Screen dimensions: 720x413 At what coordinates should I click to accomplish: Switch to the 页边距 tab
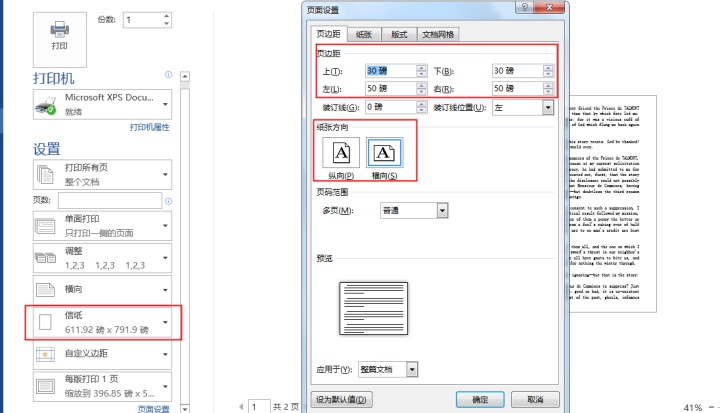329,34
